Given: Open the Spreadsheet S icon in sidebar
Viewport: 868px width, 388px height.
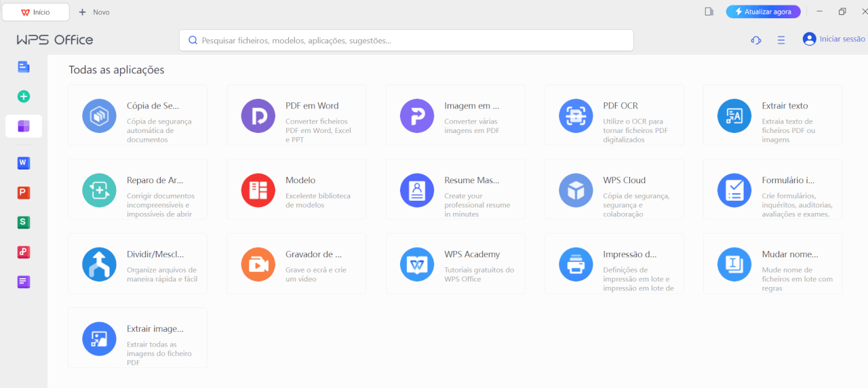Looking at the screenshot, I should [x=24, y=222].
